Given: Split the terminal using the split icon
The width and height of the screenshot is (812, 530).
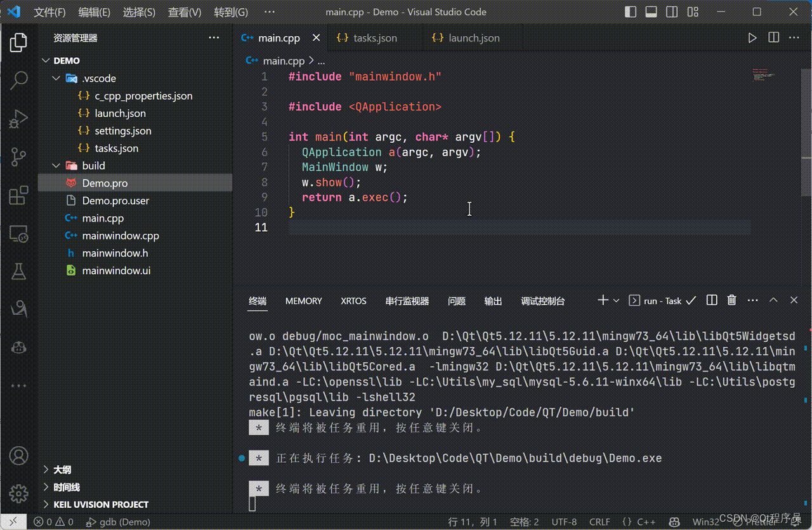Looking at the screenshot, I should tap(711, 300).
